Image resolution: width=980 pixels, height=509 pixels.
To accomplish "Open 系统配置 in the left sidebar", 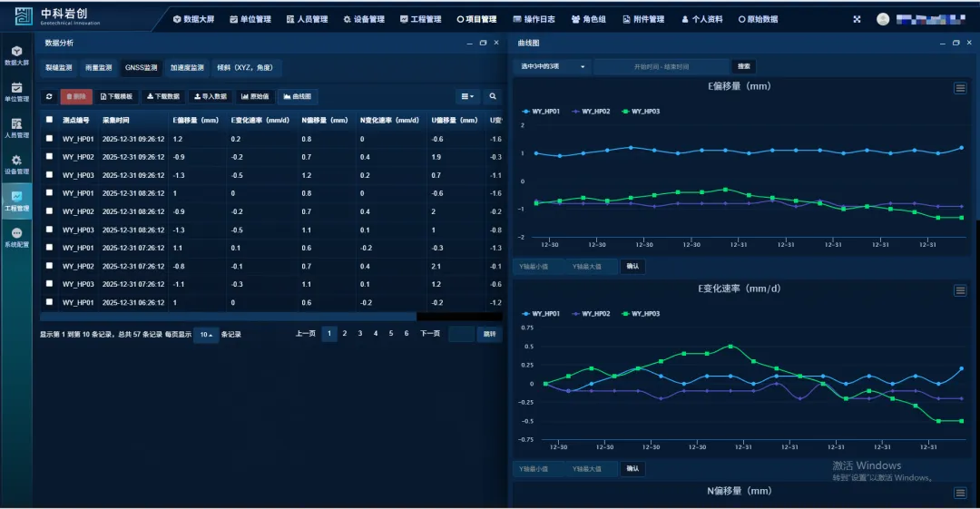I will point(16,238).
